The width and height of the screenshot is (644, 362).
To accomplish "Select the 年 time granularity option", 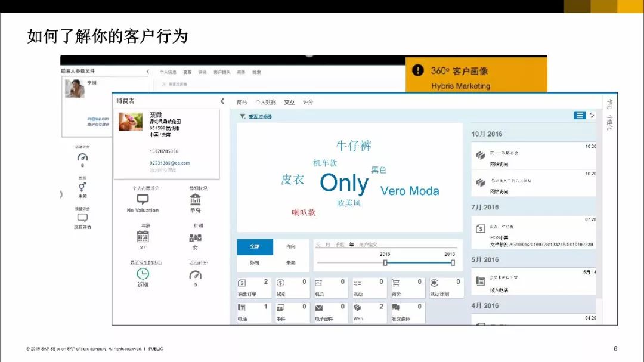I will [x=352, y=245].
